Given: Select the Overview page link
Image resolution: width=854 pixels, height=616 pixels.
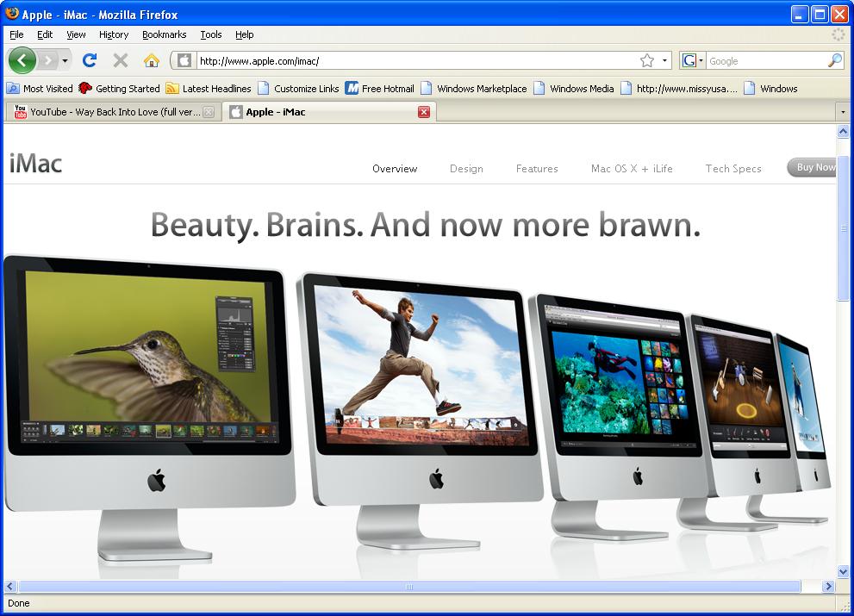Looking at the screenshot, I should click(x=395, y=169).
